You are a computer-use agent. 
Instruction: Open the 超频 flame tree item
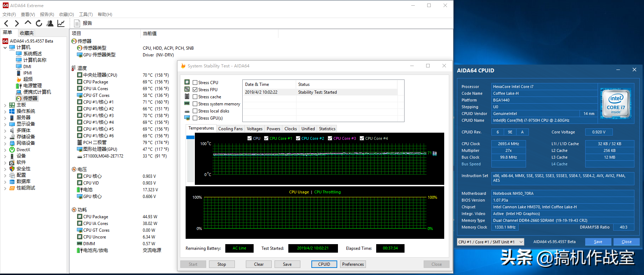point(28,79)
